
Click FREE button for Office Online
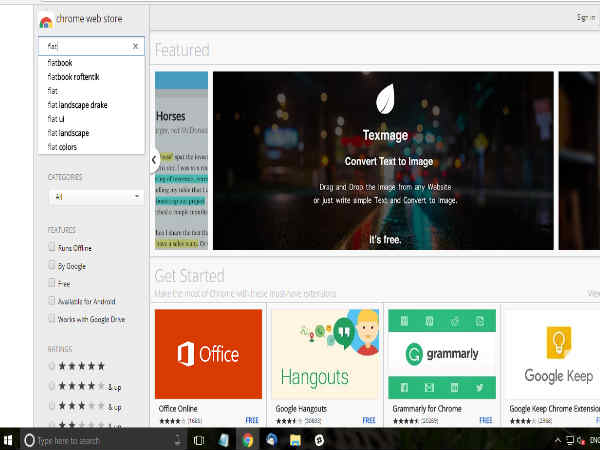click(252, 420)
